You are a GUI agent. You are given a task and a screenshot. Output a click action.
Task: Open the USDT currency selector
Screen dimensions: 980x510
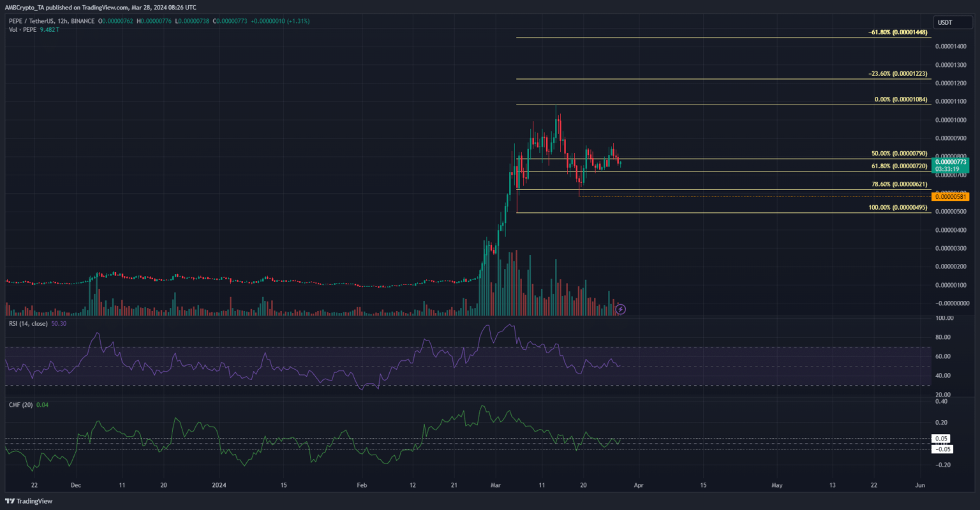pos(944,22)
